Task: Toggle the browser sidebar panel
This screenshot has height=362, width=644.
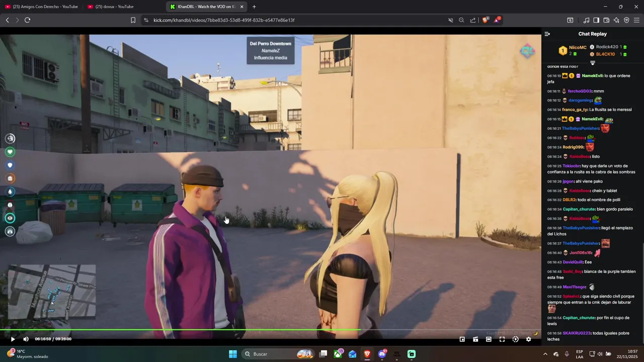Action: point(596,20)
